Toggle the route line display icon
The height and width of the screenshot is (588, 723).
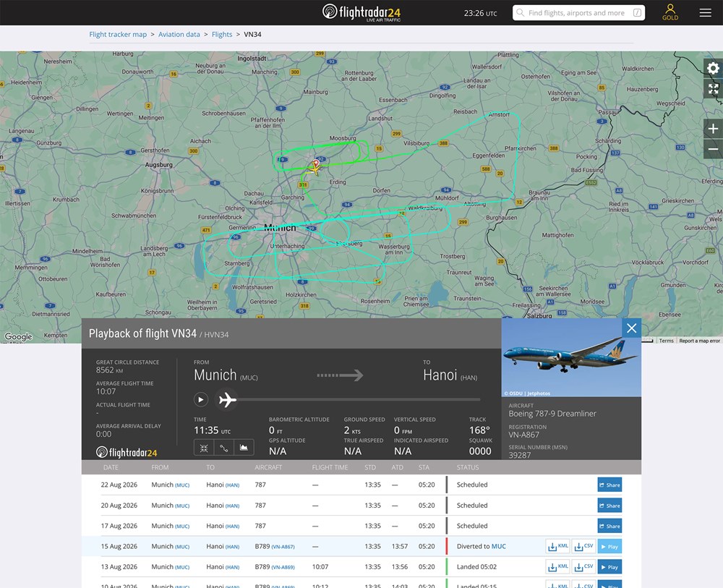(223, 448)
